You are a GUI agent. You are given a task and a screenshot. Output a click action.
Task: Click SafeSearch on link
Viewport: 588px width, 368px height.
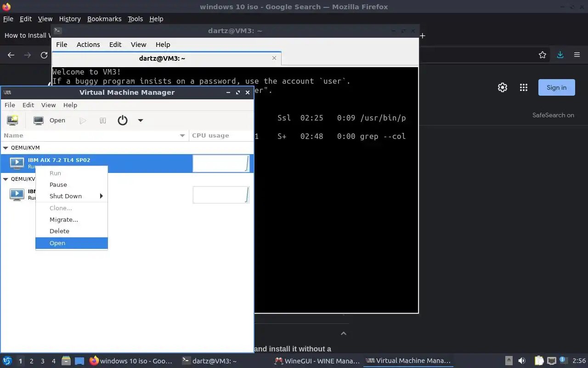[x=553, y=115]
